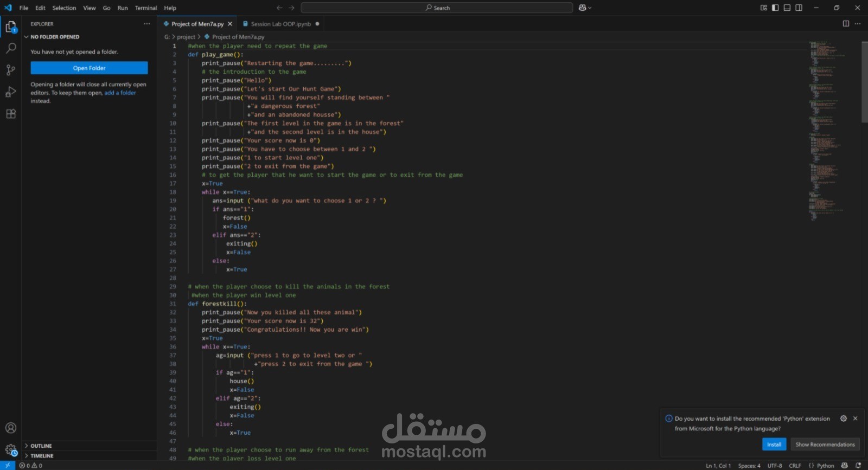Viewport: 868px width, 470px height.
Task: Open the Terminal menu
Action: tap(145, 8)
